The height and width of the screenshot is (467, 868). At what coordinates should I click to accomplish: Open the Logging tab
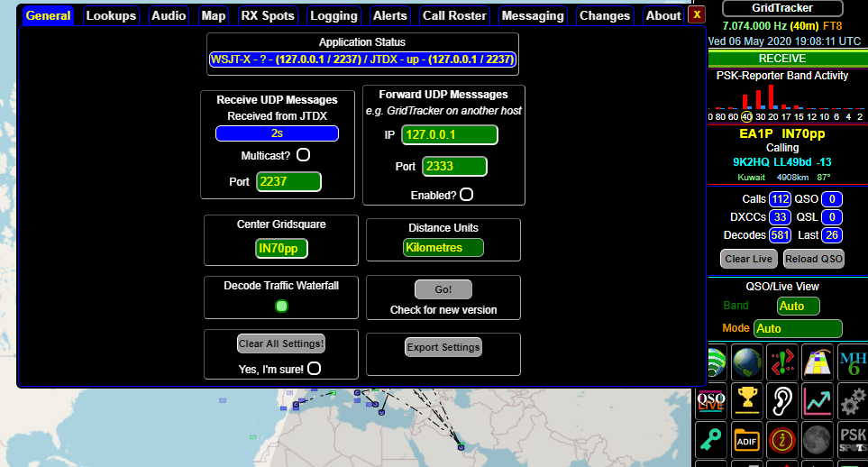(x=333, y=15)
